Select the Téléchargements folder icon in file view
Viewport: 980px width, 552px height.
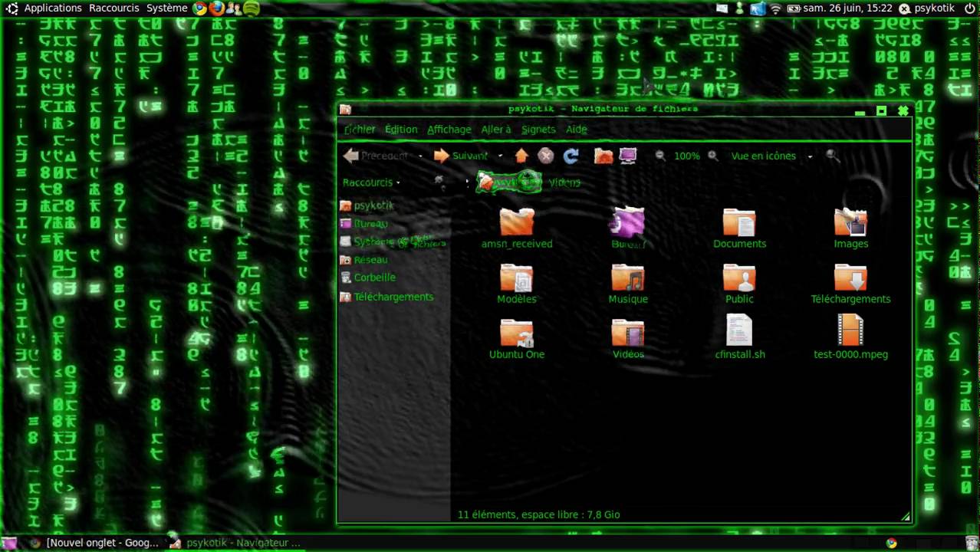(850, 278)
